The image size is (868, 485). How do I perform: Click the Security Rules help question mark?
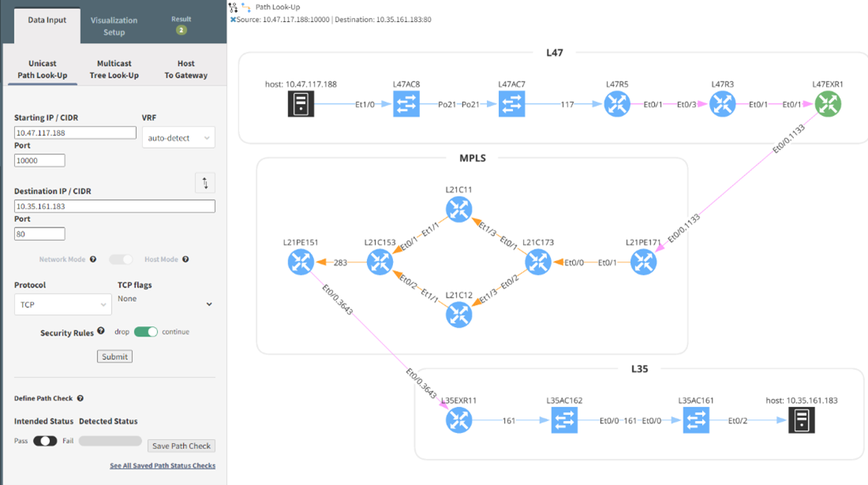101,331
